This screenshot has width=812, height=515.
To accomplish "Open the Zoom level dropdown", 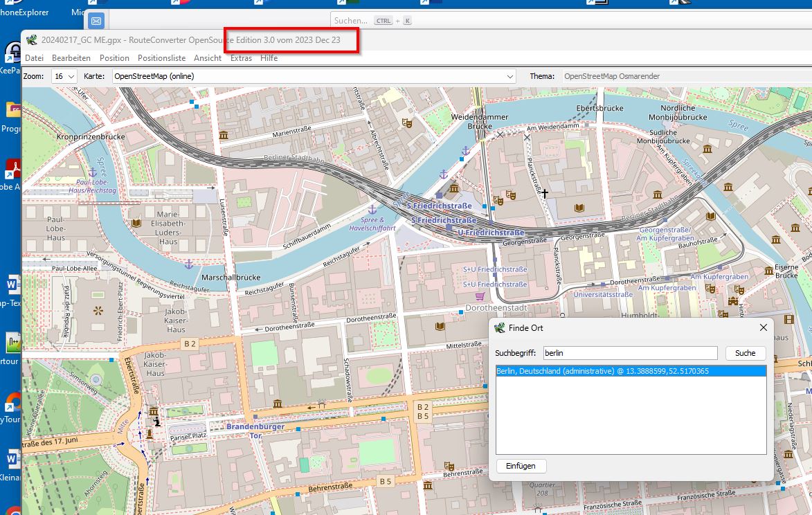I will [x=64, y=76].
